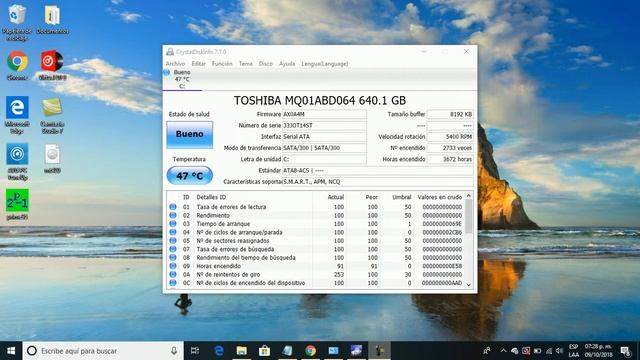The width and height of the screenshot is (640, 360).
Task: Click status circle for Tiempo de arranque
Action: click(173, 224)
